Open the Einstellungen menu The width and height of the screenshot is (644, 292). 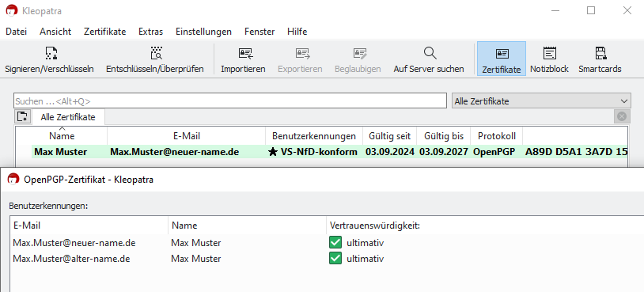203,32
